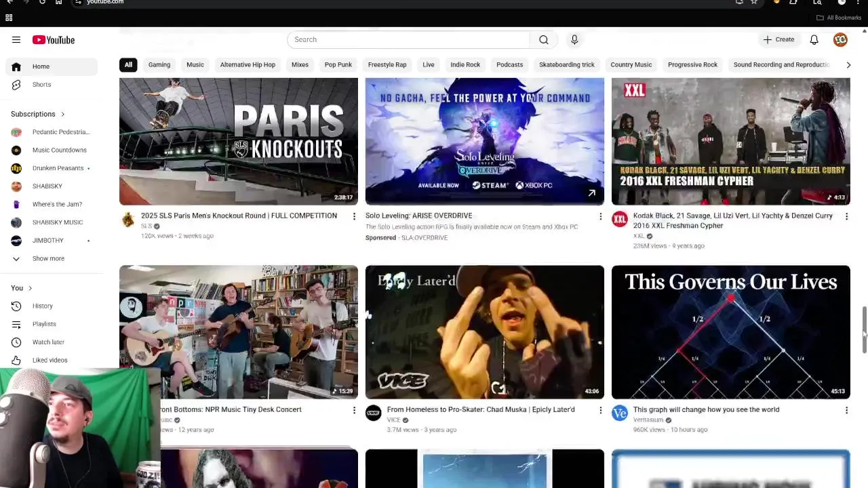Select the Pop Punk filter chip
This screenshot has width=868, height=488.
click(338, 64)
